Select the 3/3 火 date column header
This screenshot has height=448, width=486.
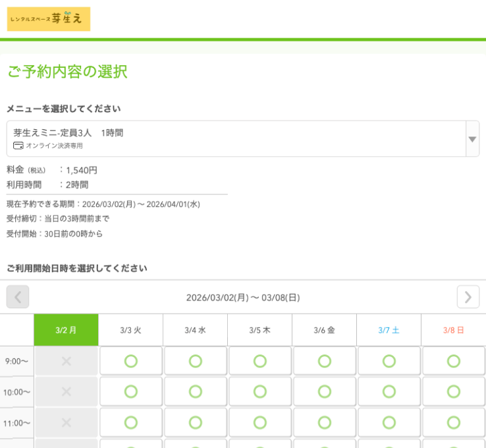(x=130, y=330)
